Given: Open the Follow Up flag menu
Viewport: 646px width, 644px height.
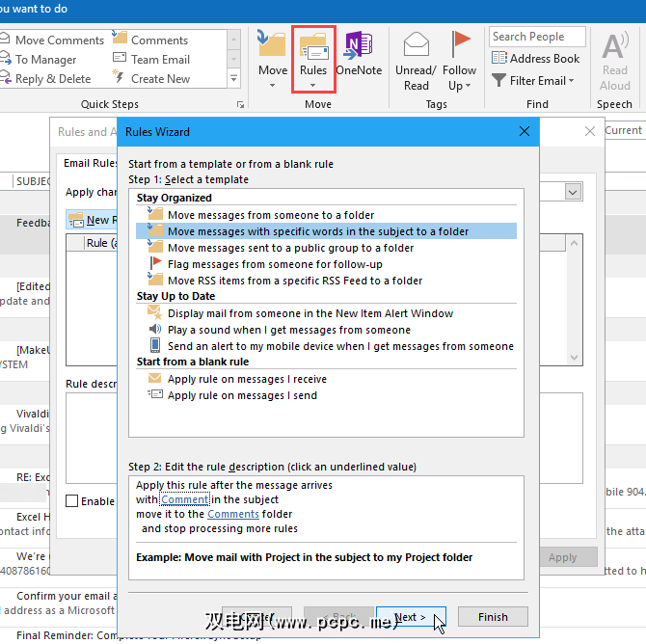Looking at the screenshot, I should (x=460, y=60).
